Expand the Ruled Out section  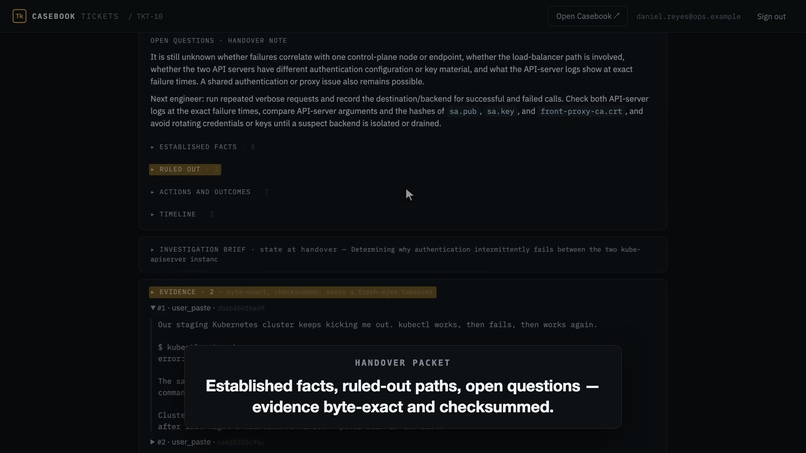tap(185, 169)
